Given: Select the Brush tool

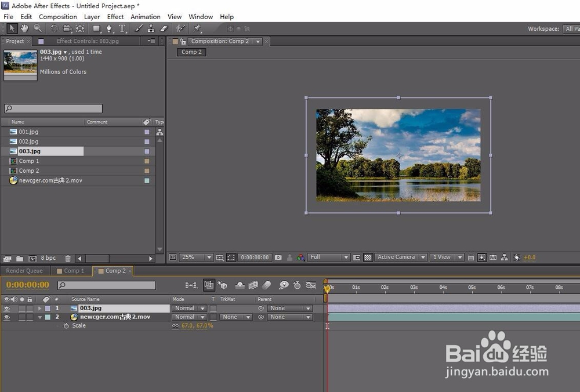Looking at the screenshot, I should click(x=139, y=28).
